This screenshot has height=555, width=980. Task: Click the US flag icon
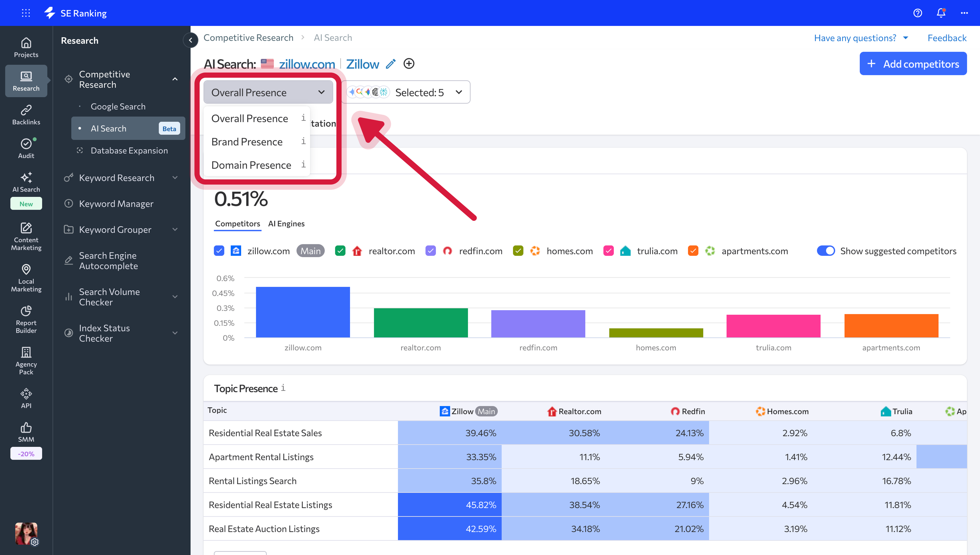pyautogui.click(x=267, y=64)
